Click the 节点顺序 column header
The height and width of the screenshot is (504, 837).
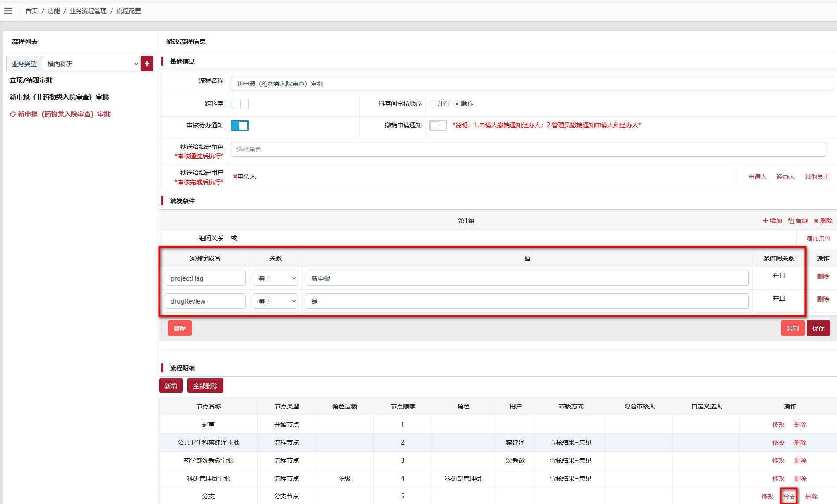click(403, 406)
